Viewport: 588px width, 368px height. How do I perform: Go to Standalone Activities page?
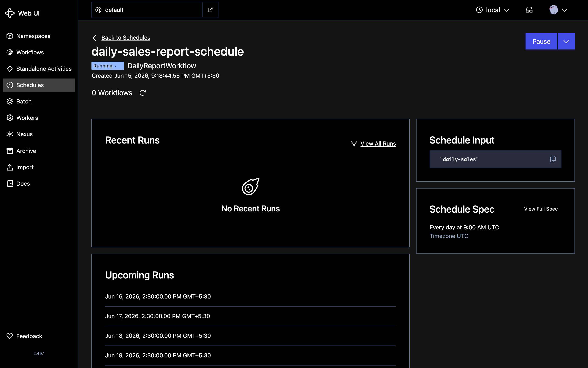pos(39,69)
